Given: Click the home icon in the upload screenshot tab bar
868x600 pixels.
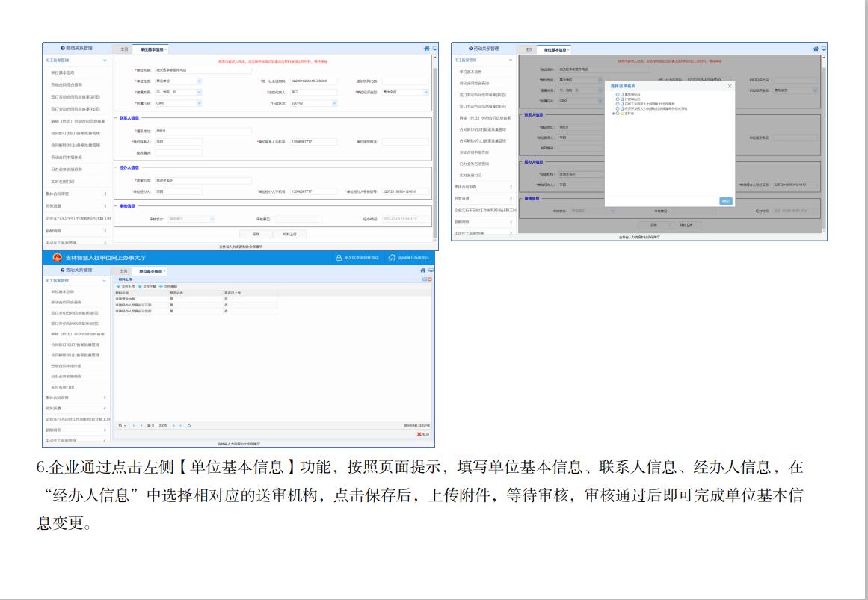Looking at the screenshot, I should [x=423, y=270].
